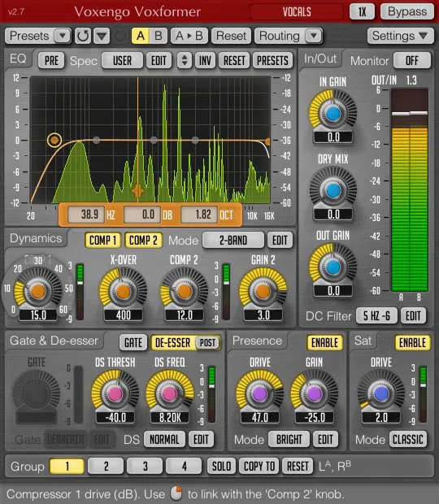Click the undo arrow icon beside Presets
439x504 pixels.
point(83,36)
